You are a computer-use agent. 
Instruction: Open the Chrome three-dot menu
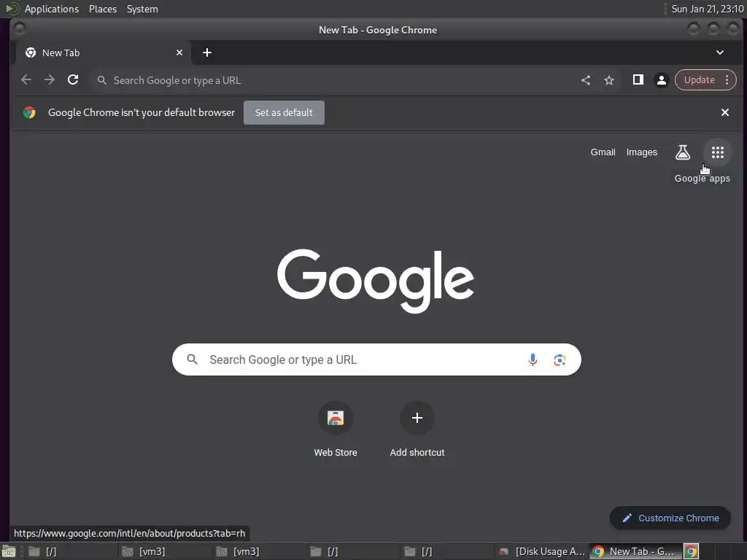click(727, 80)
